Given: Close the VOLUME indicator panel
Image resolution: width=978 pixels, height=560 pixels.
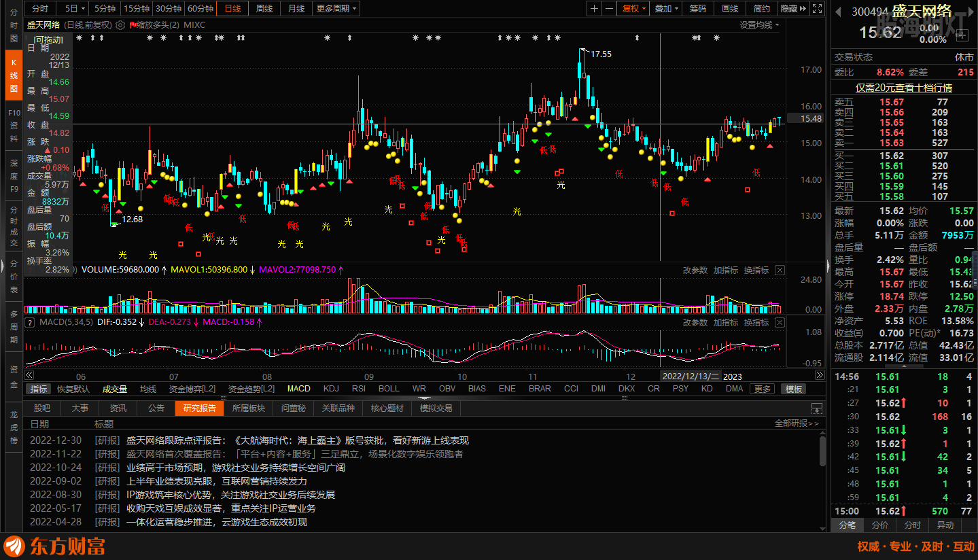Looking at the screenshot, I should (780, 270).
